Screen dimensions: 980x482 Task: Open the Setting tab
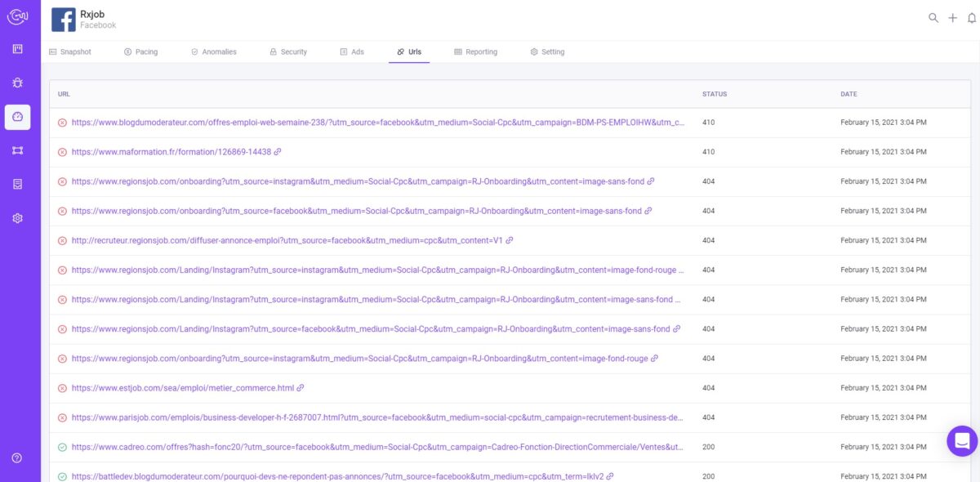tap(547, 51)
